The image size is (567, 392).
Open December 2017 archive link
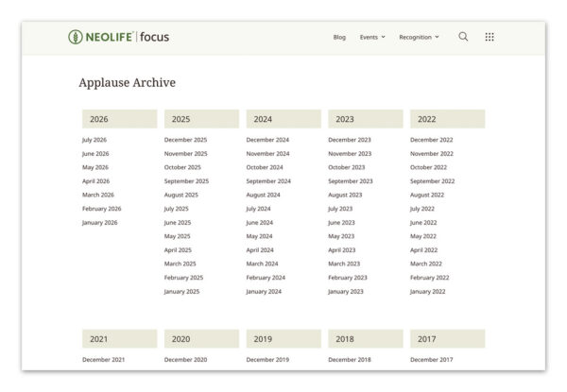coord(432,360)
